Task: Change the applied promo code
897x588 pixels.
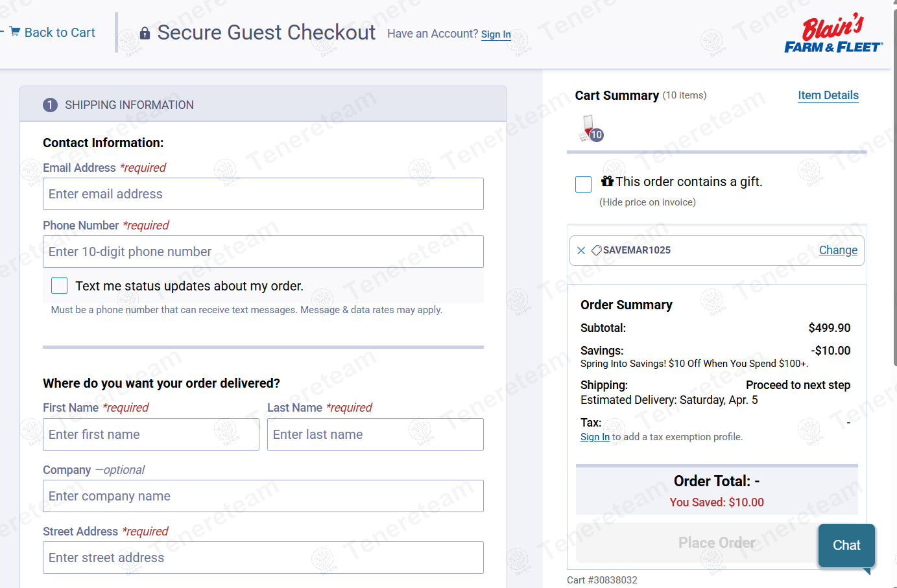Action: point(838,250)
